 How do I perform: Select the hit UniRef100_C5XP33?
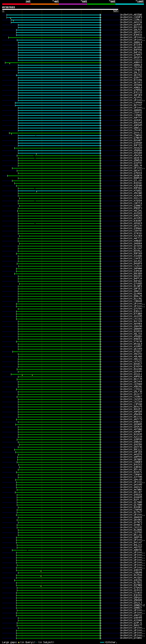(x=131, y=113)
